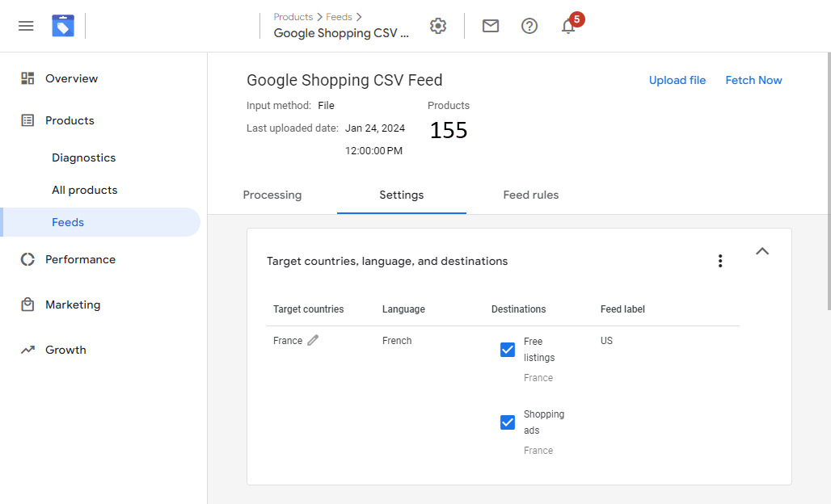The image size is (831, 504).
Task: Click the Destinations column header
Action: pos(518,309)
